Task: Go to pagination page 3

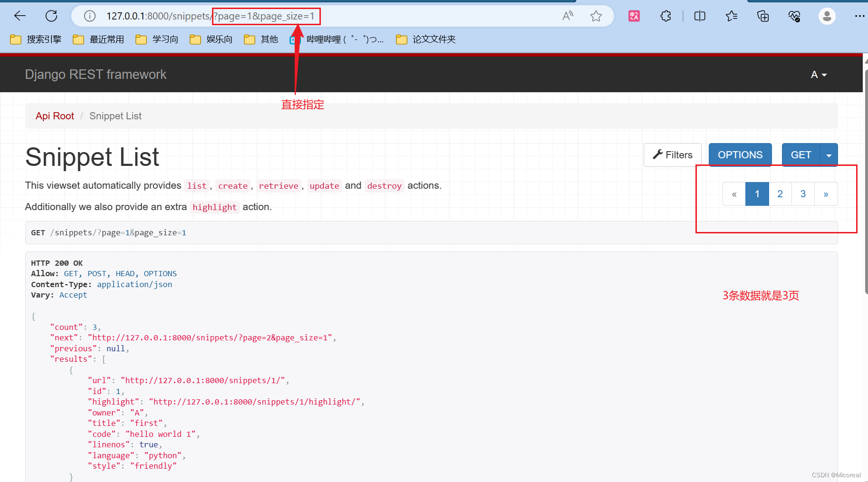Action: tap(803, 194)
